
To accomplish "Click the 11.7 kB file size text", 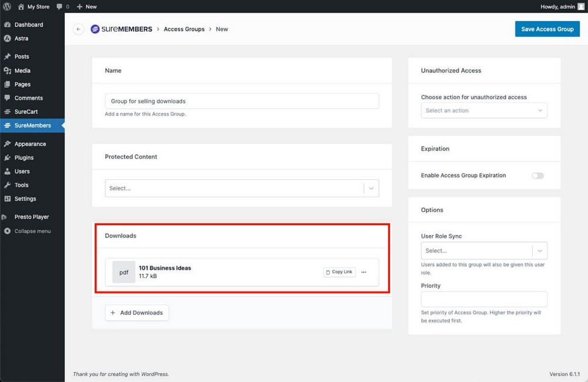I will tap(148, 276).
